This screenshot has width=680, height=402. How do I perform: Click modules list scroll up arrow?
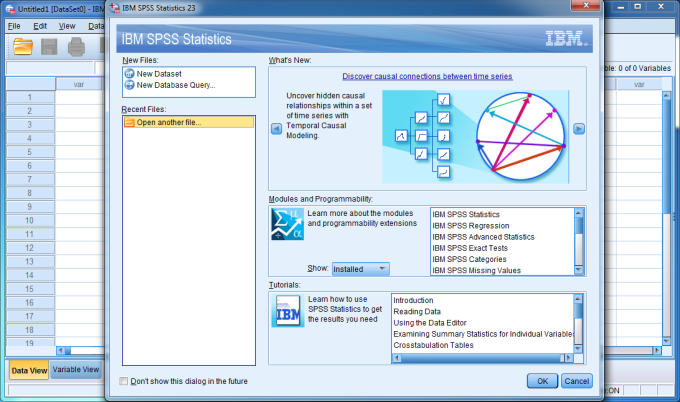[x=579, y=212]
